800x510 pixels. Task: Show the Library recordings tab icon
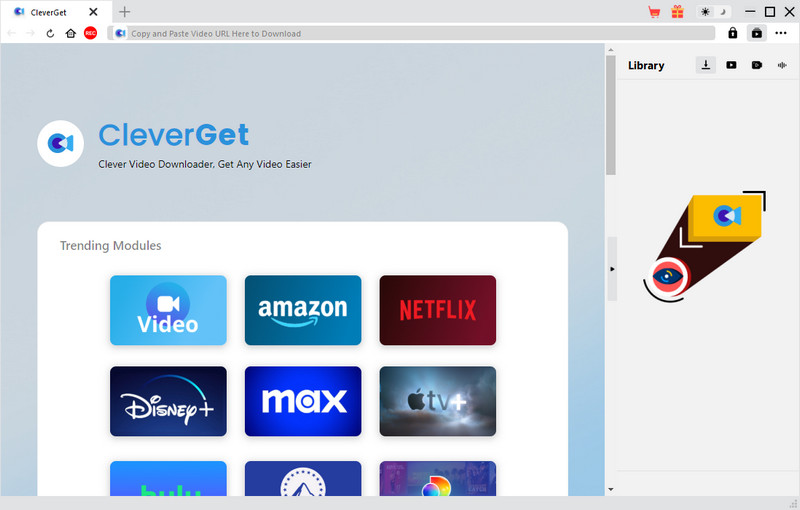click(x=757, y=65)
